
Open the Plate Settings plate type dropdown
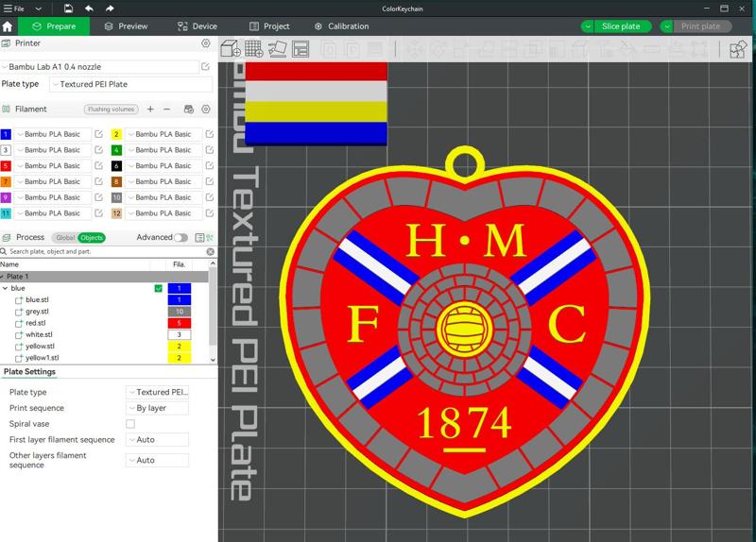tap(157, 392)
